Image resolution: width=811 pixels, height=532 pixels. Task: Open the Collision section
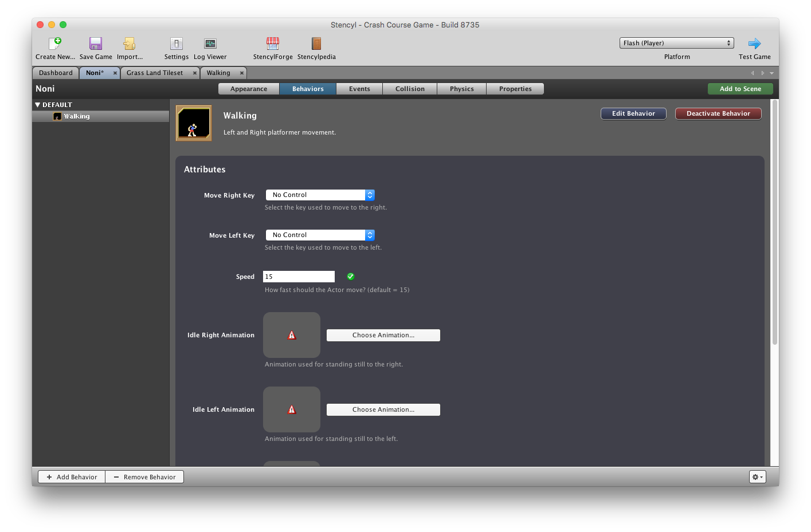[410, 89]
